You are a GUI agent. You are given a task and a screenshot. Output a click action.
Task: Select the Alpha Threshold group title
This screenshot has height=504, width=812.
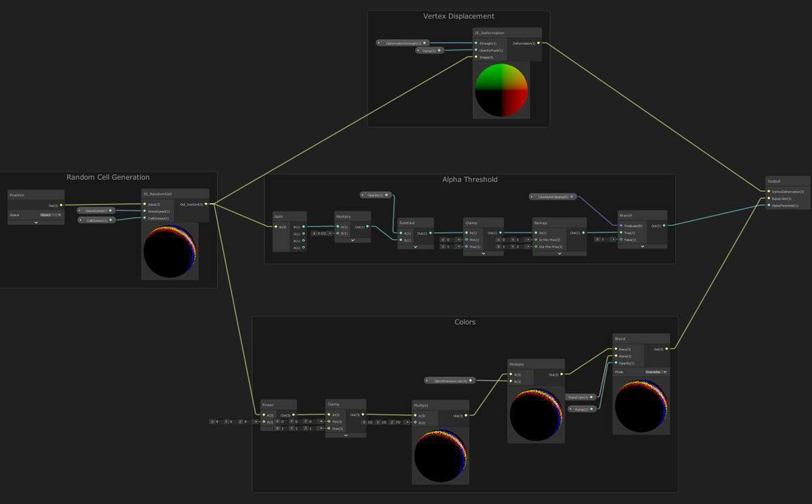(x=470, y=180)
